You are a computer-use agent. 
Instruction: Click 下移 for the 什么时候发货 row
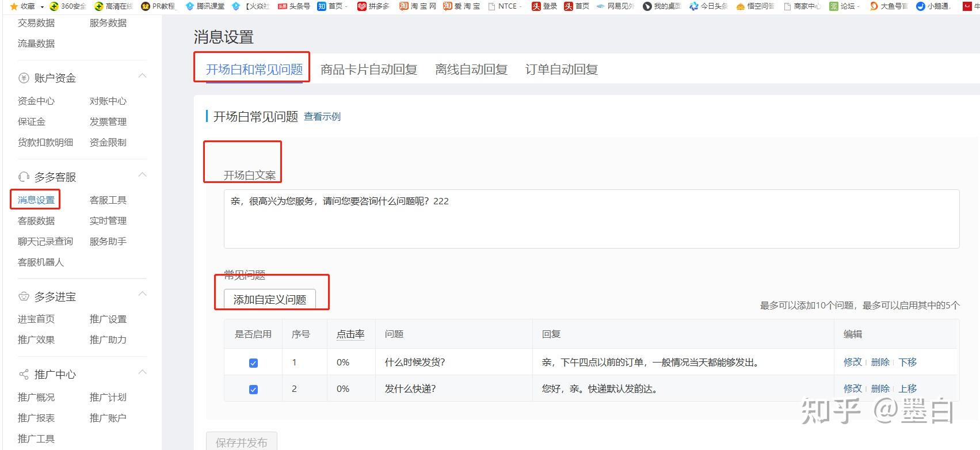[908, 362]
